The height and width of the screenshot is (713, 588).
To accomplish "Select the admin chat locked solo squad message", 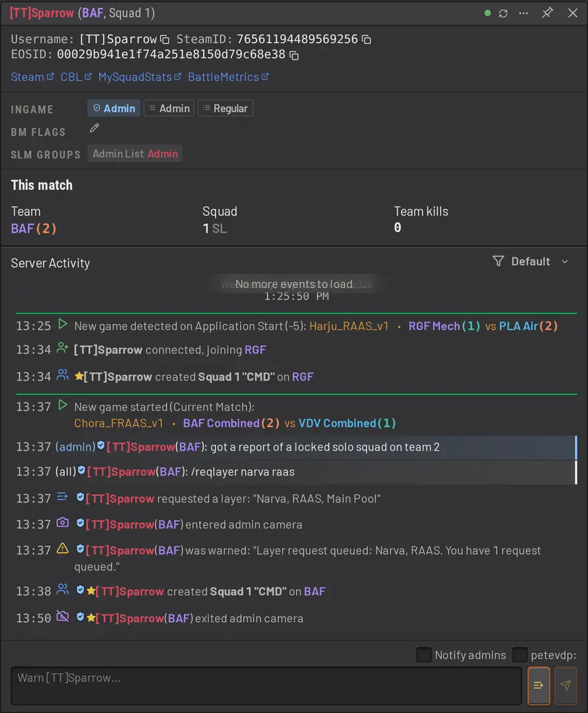I will point(296,447).
